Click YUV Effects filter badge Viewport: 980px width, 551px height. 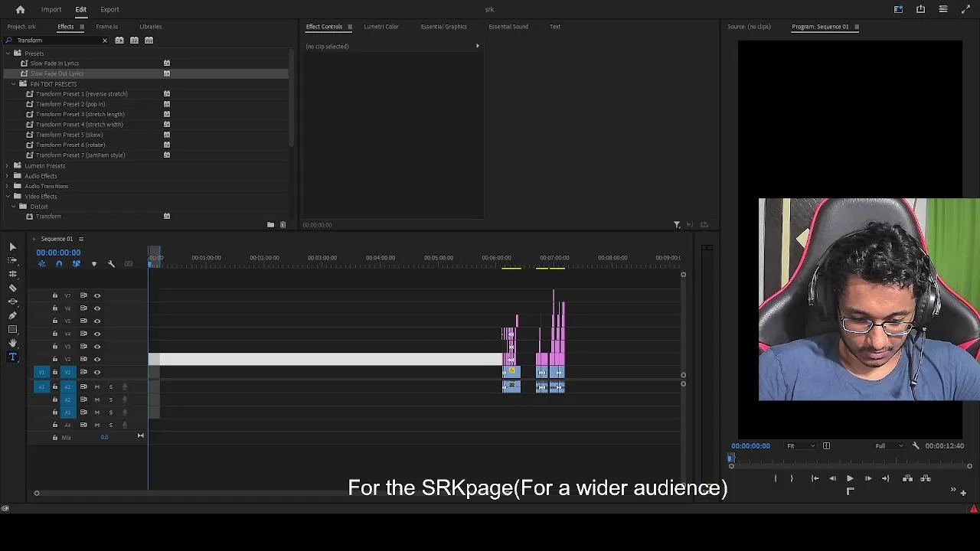(x=149, y=40)
